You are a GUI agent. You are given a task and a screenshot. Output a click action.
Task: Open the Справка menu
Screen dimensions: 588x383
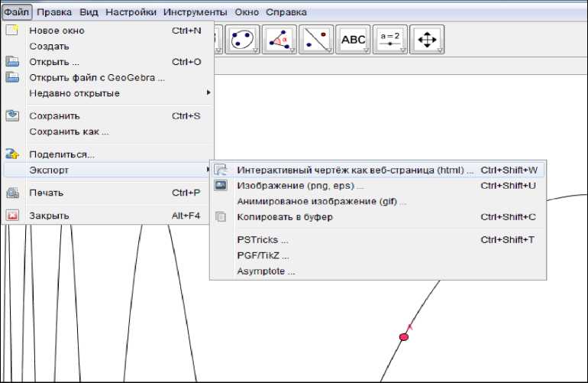286,12
